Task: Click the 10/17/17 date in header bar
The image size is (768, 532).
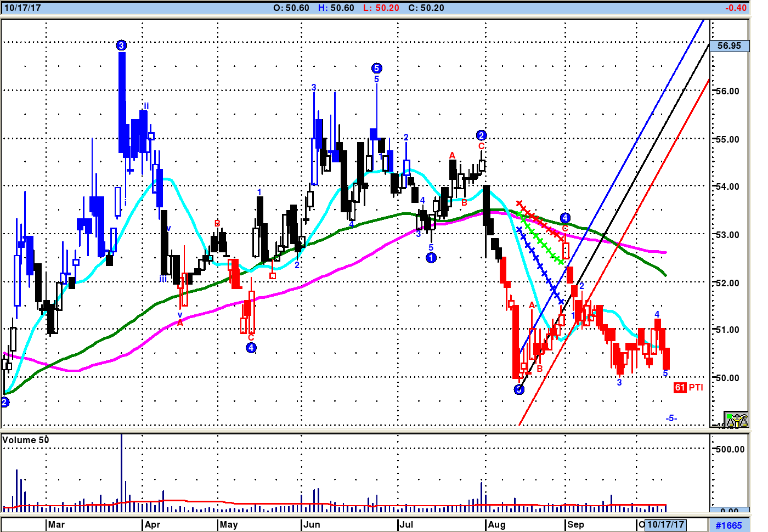Action: [22, 8]
